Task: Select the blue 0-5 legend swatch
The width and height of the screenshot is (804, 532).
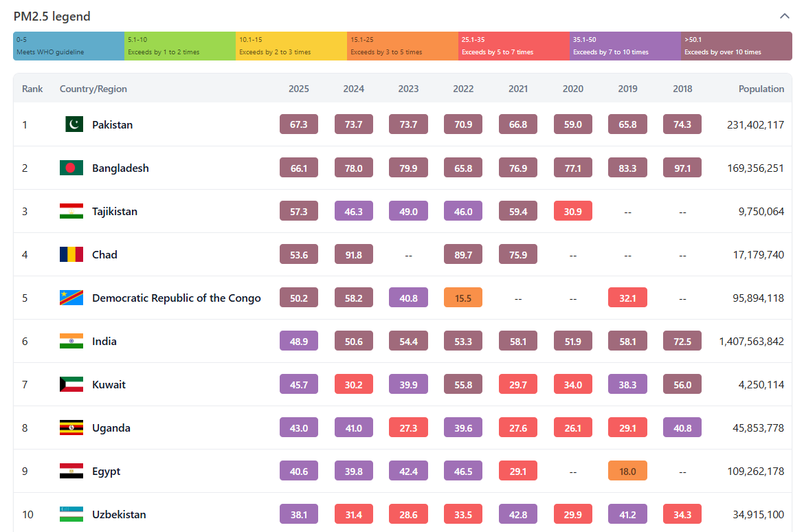Action: pos(69,46)
